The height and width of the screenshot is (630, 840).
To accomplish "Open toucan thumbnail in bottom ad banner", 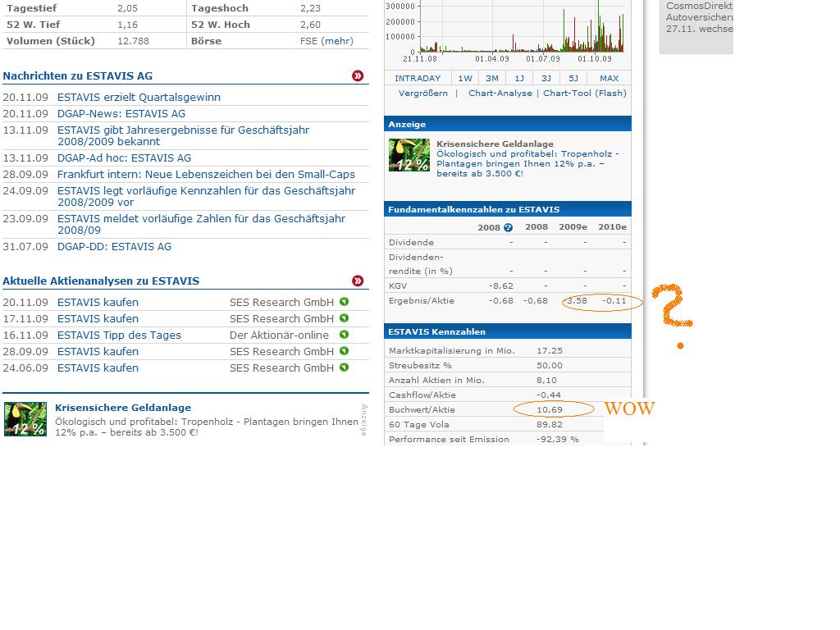I will click(x=25, y=419).
